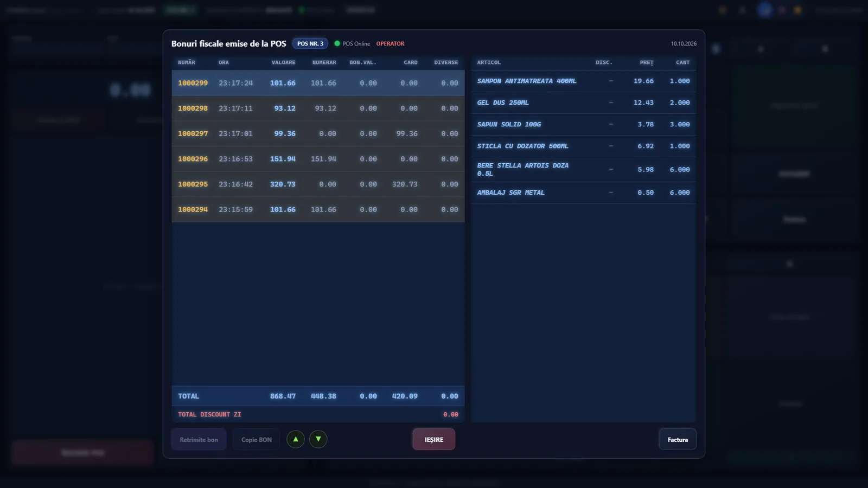Click the Copie BON button
The width and height of the screenshot is (868, 488).
coord(257,439)
